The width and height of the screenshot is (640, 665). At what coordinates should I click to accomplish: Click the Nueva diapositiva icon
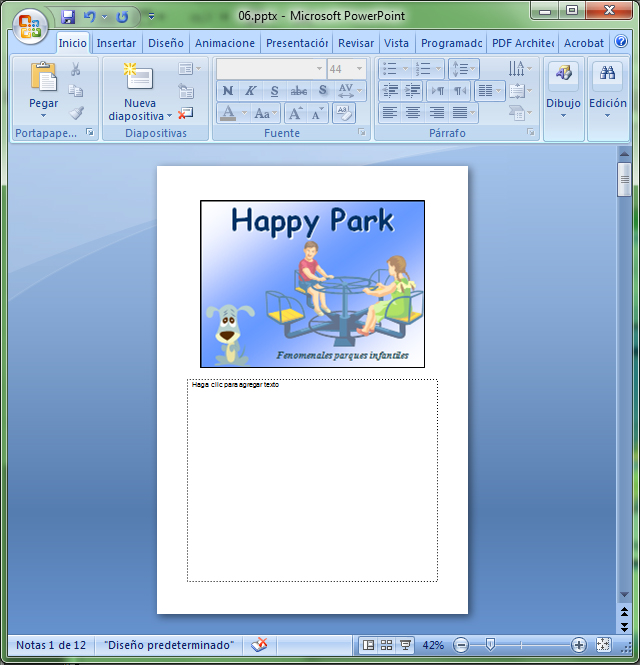139,78
